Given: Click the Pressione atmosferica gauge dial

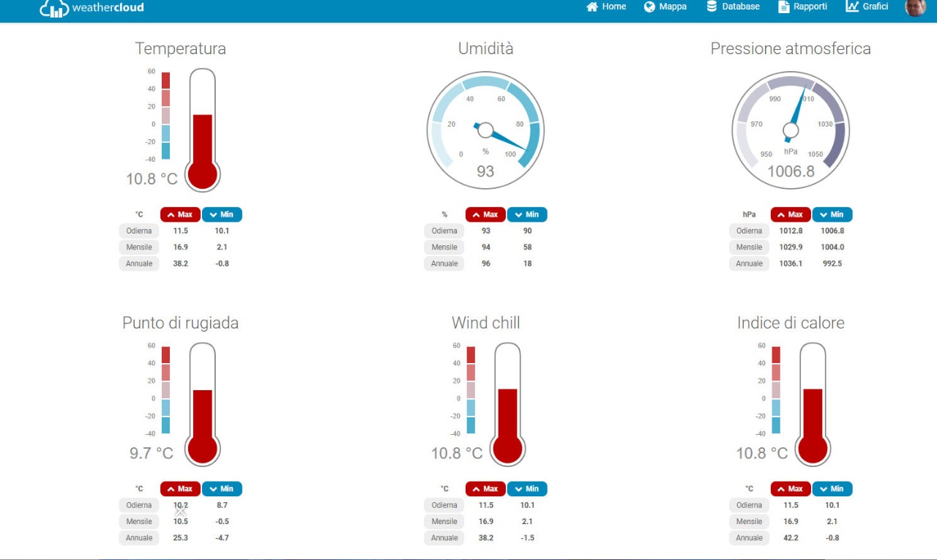Looking at the screenshot, I should click(x=791, y=130).
